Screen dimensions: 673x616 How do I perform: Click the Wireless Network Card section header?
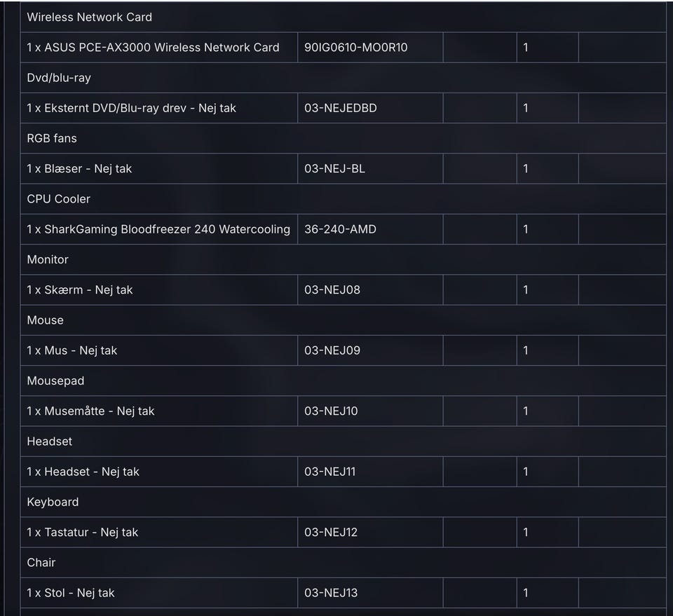[x=89, y=17]
